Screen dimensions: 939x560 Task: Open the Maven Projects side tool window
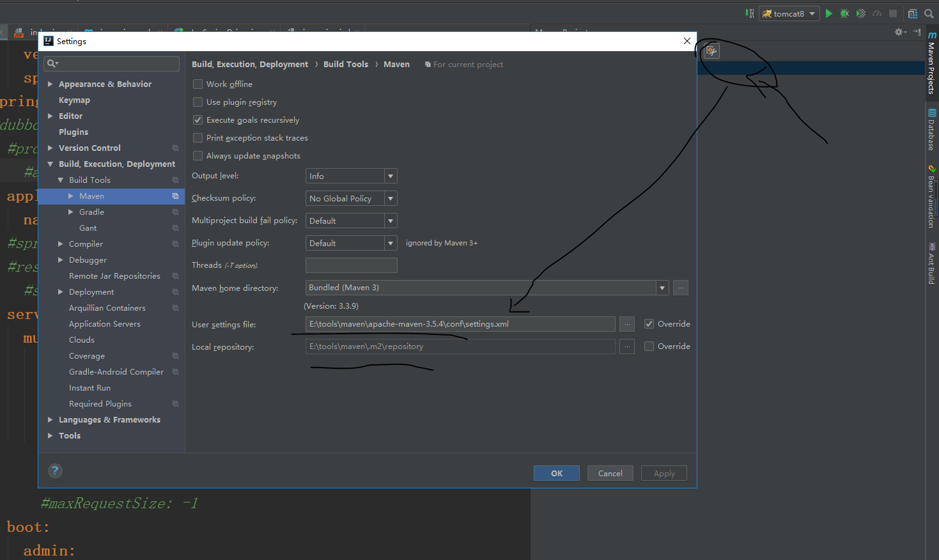tap(932, 64)
